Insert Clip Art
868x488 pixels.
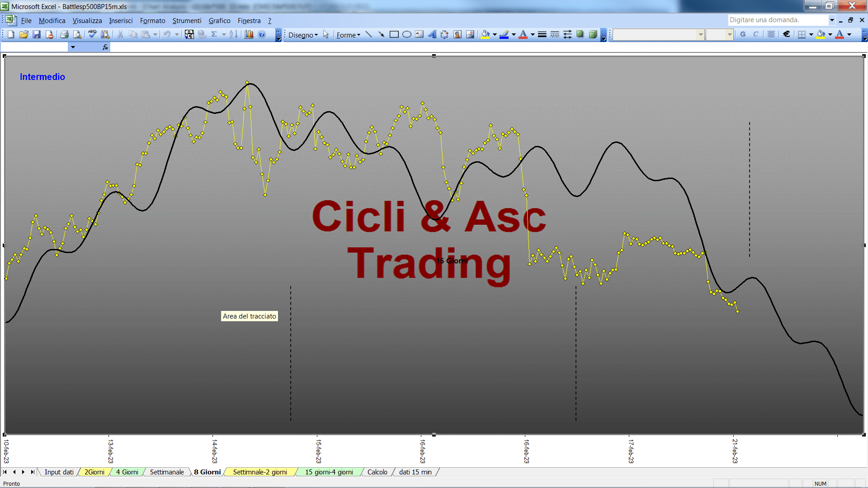458,34
